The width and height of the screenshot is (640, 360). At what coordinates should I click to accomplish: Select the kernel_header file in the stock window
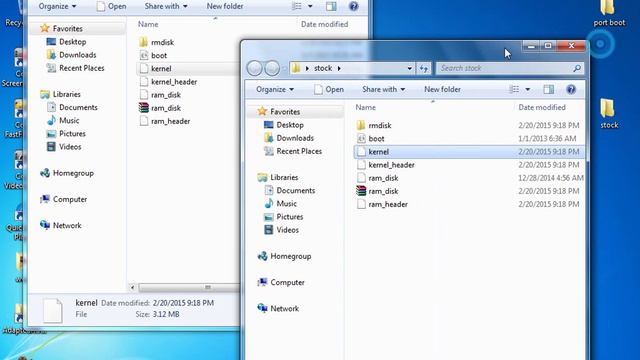point(391,165)
